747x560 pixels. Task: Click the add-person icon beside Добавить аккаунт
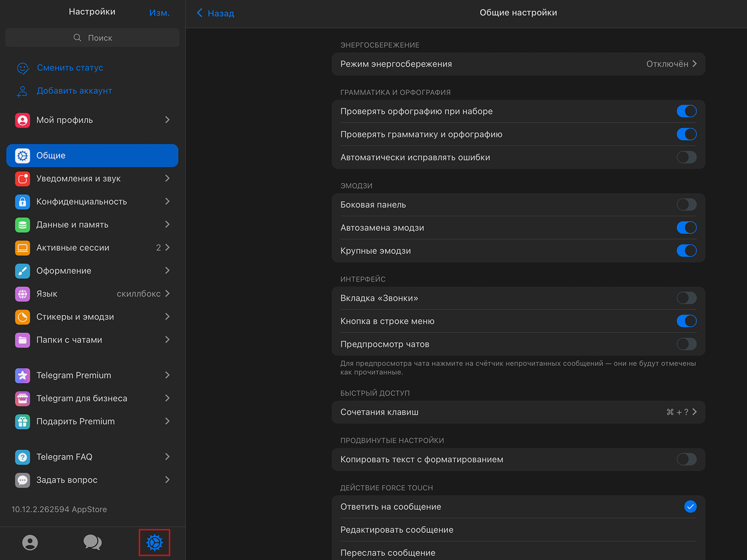[22, 91]
